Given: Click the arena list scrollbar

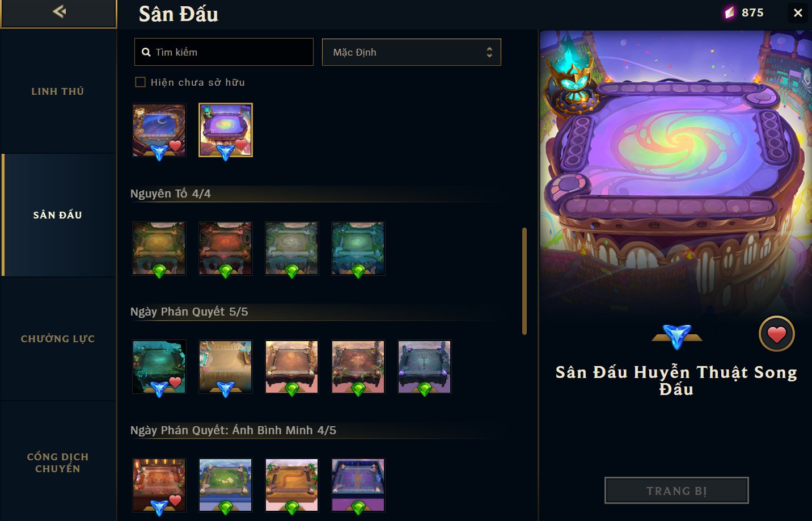Looking at the screenshot, I should coord(525,281).
